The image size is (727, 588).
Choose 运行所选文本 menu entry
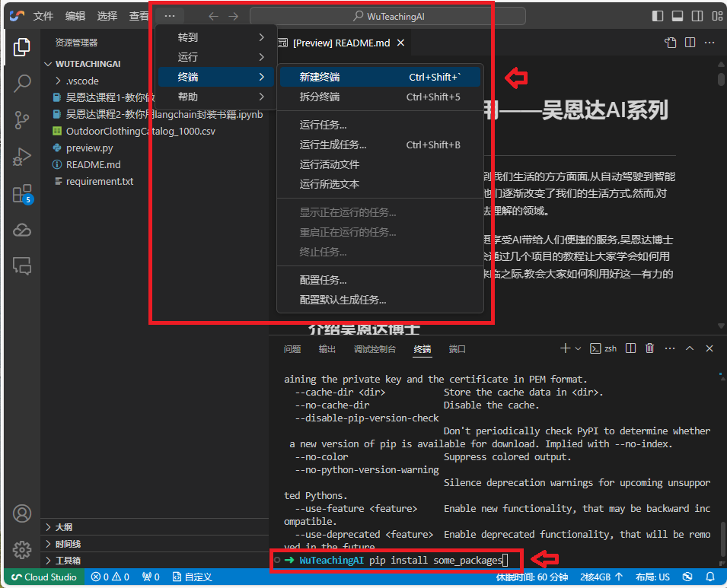(x=380, y=184)
